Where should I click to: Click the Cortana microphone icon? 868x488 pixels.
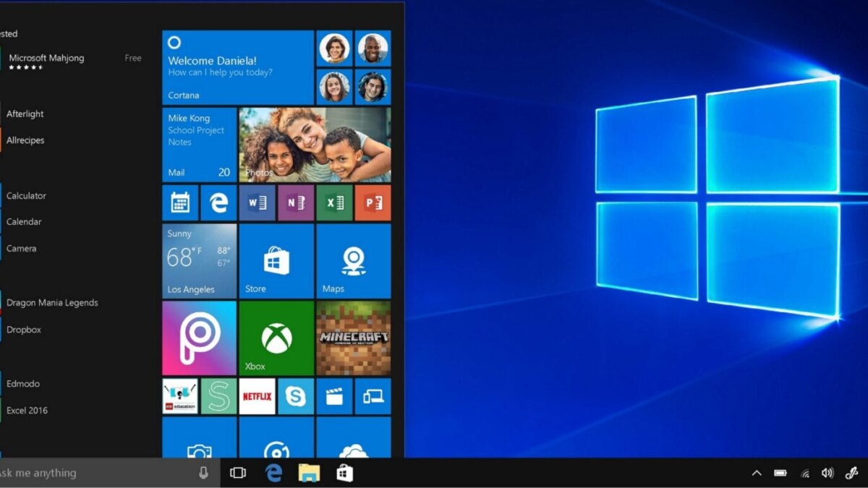pyautogui.click(x=203, y=473)
